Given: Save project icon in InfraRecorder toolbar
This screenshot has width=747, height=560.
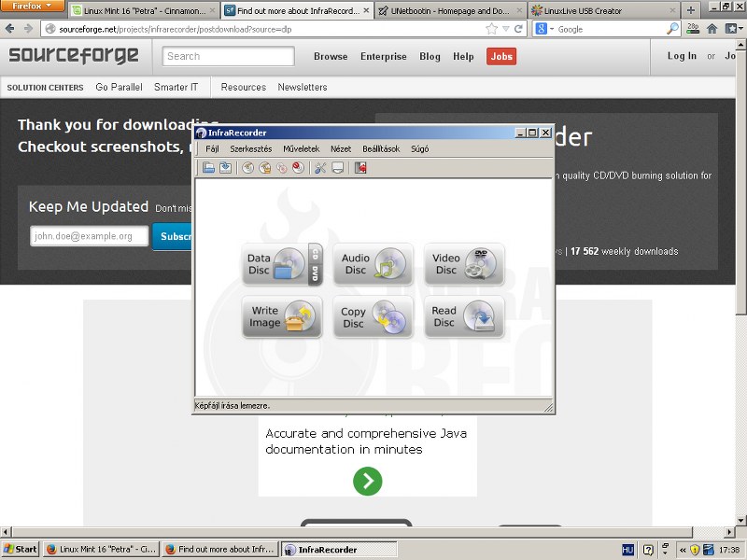Looking at the screenshot, I should coord(225,168).
